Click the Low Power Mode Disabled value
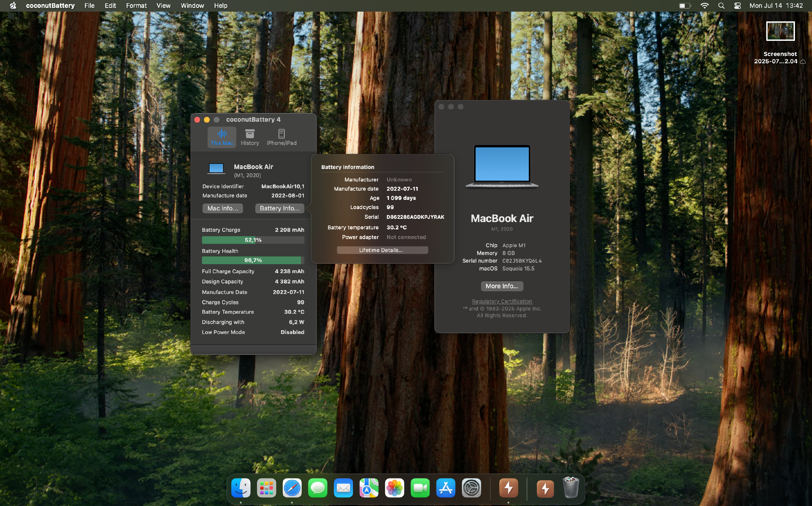812x506 pixels. point(292,332)
